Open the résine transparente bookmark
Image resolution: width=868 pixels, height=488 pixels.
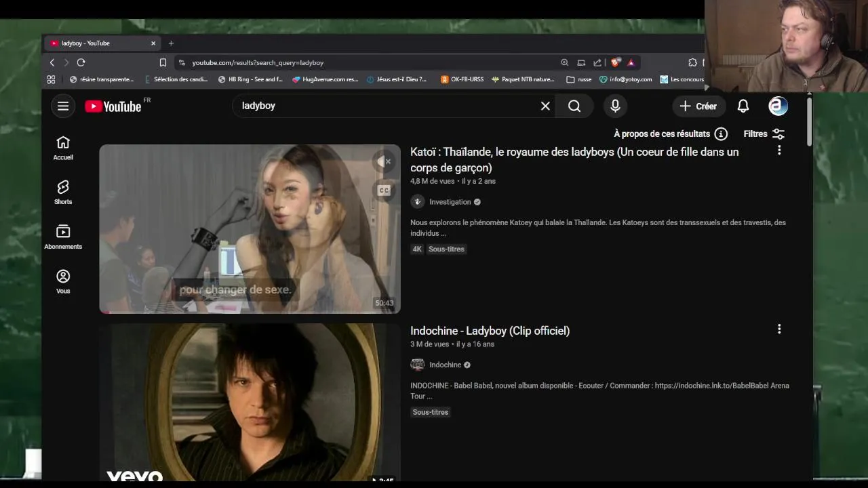coord(102,79)
